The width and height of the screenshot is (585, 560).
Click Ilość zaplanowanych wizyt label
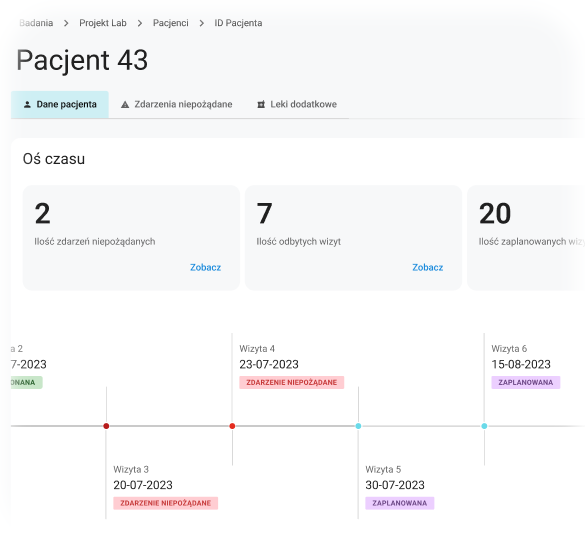point(532,242)
